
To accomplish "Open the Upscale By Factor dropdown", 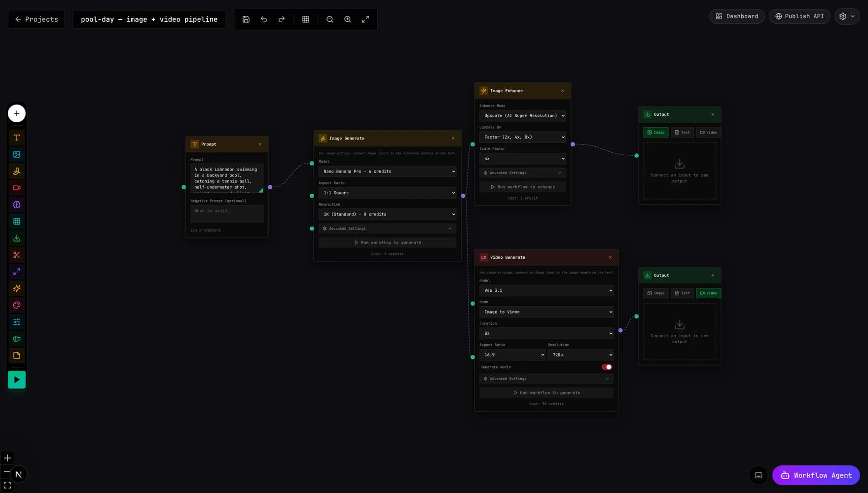I will click(522, 137).
